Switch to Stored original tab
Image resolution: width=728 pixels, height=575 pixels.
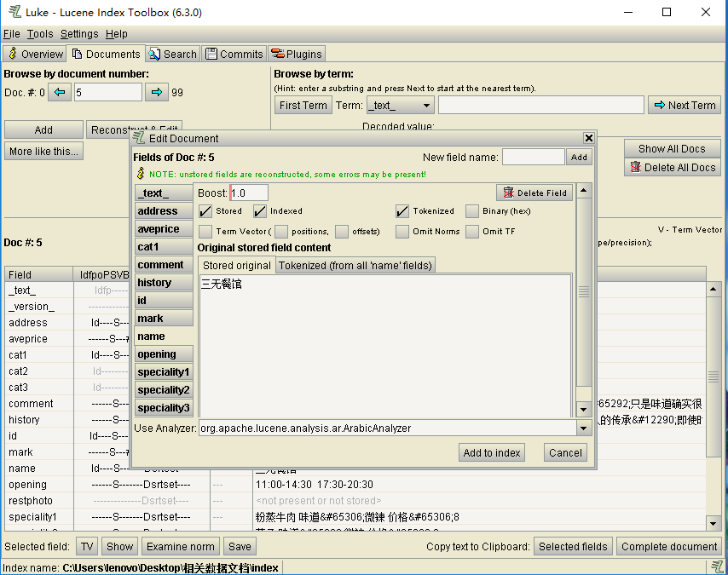tap(236, 265)
